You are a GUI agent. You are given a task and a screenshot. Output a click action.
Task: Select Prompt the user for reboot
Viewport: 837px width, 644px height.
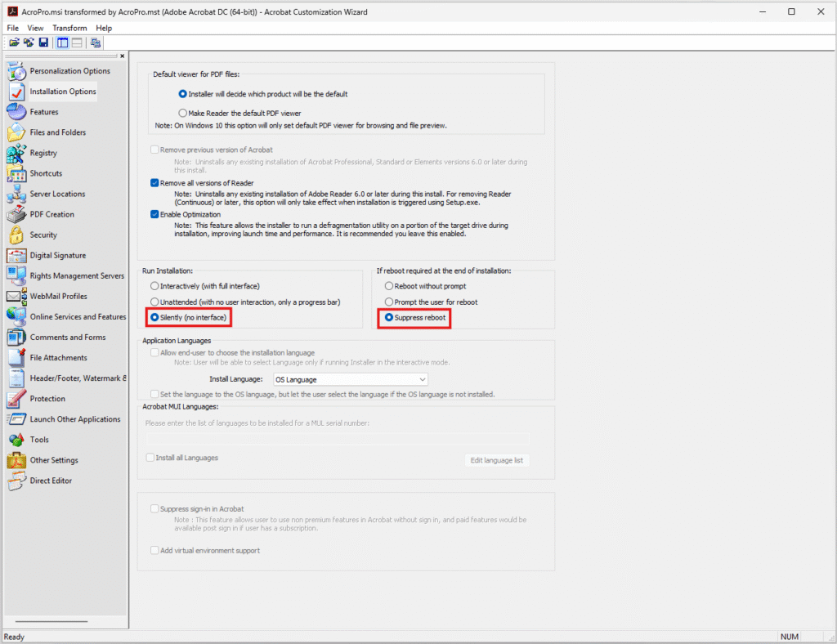coord(388,302)
